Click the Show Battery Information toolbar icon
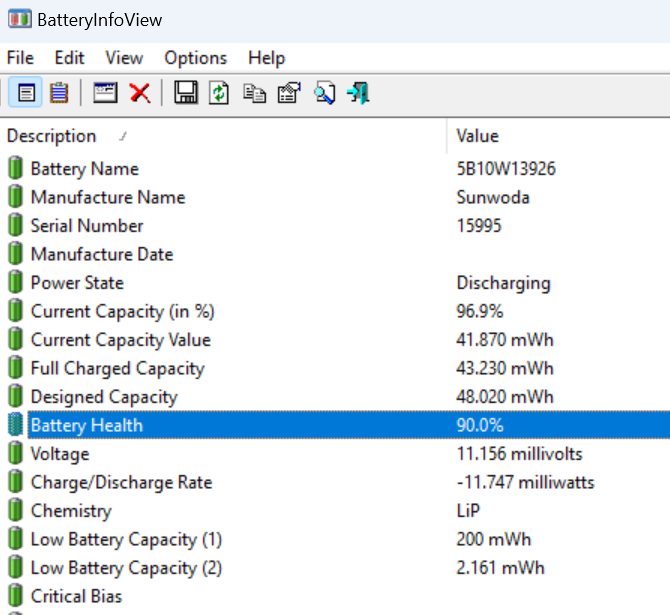 (x=26, y=93)
